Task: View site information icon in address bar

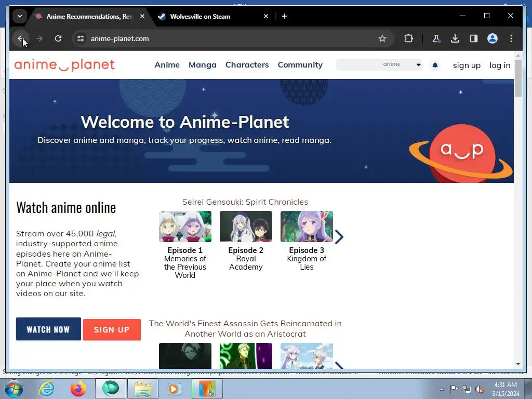Action: point(81,38)
